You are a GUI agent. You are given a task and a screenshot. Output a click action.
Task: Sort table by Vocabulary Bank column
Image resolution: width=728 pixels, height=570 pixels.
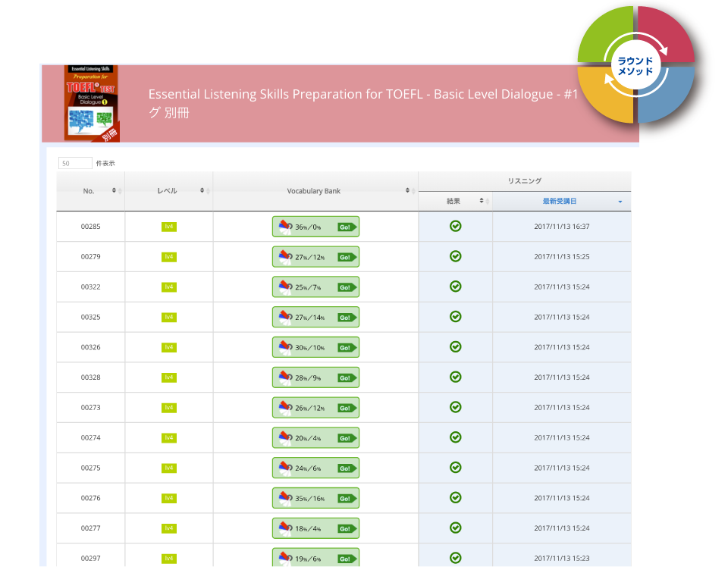315,191
